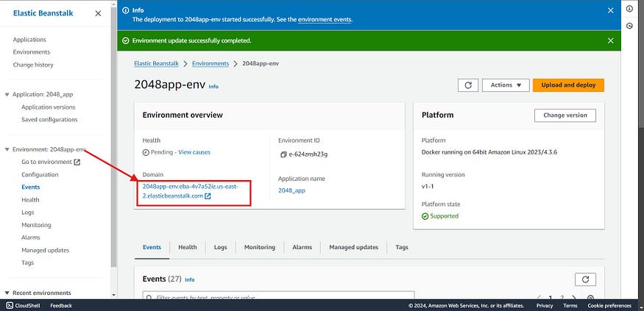644x311 pixels.
Task: Switch to the Alarms tab
Action: (302, 248)
